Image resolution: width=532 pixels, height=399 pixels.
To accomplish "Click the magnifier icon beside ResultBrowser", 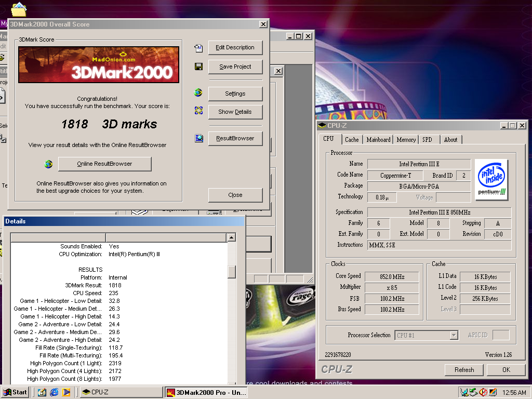I will coord(199,138).
